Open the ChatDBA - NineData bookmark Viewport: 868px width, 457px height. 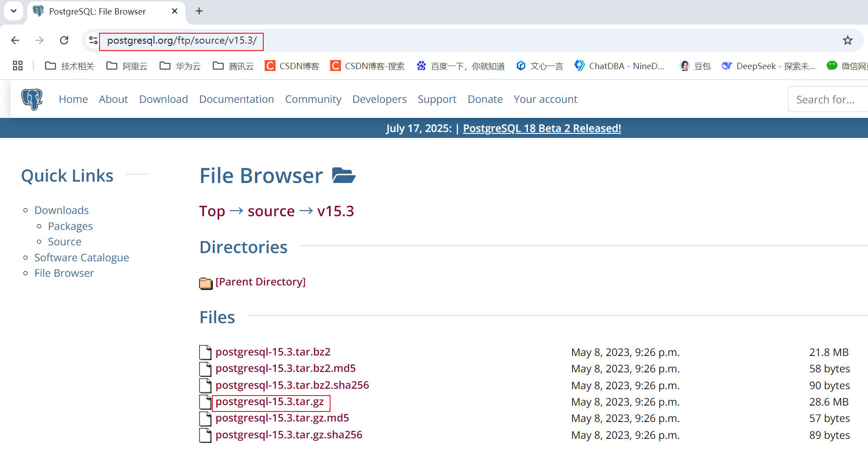(619, 66)
